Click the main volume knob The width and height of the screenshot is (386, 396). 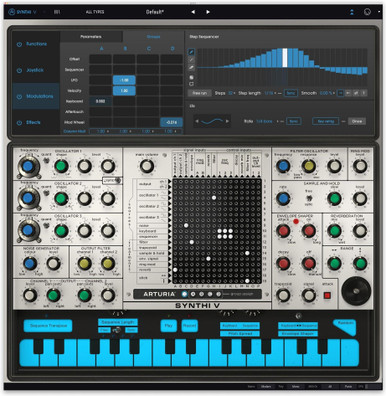pos(147,166)
